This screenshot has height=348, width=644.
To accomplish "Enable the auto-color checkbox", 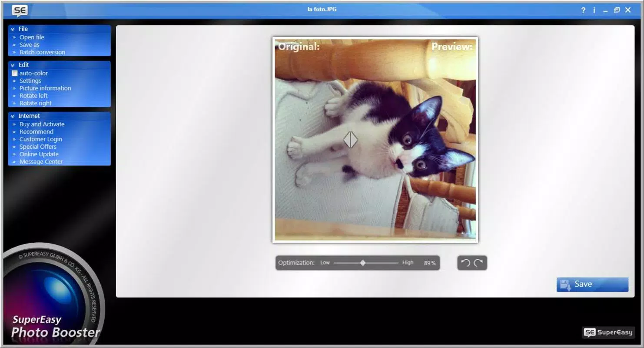I will coord(15,74).
